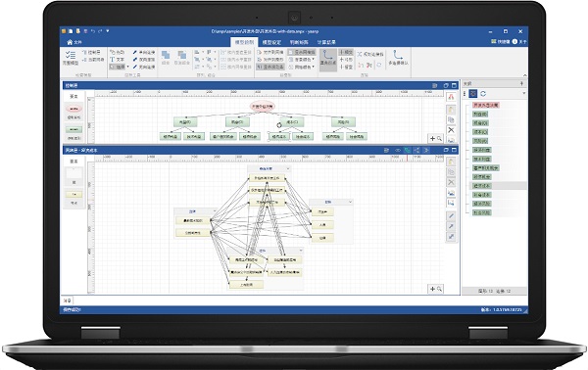This screenshot has height=370, width=588.
Task: Open the home File tab
Action: (x=74, y=42)
